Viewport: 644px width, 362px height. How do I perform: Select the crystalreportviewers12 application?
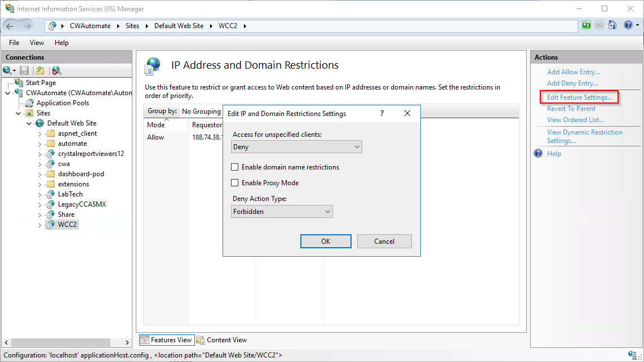pyautogui.click(x=91, y=154)
